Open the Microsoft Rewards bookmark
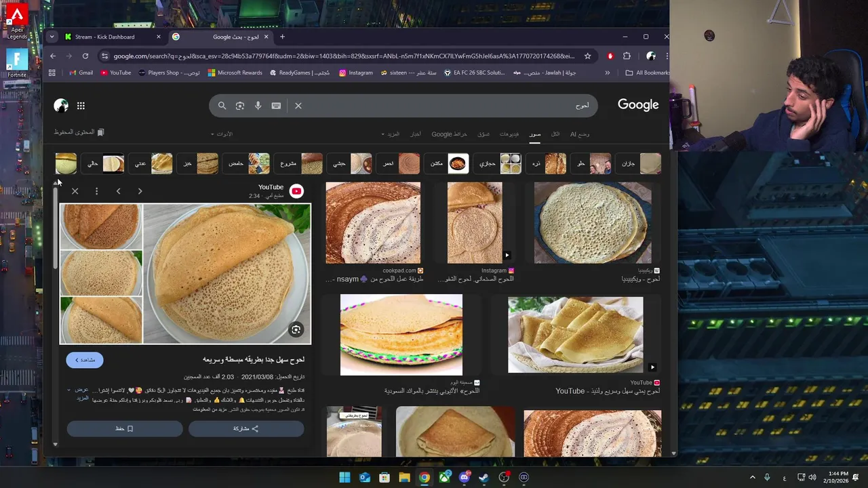The width and height of the screenshot is (868, 488). (x=235, y=73)
